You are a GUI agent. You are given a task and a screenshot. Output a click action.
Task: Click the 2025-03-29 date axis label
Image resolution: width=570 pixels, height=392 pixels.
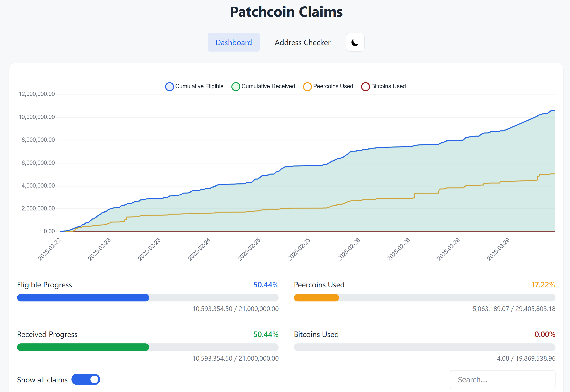(499, 249)
